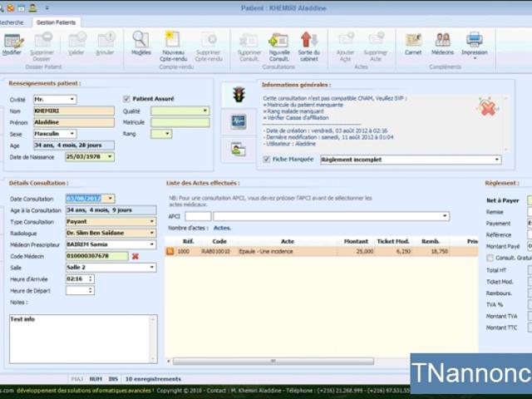Click into the Nom field
The width and height of the screenshot is (532, 399).
(x=74, y=111)
